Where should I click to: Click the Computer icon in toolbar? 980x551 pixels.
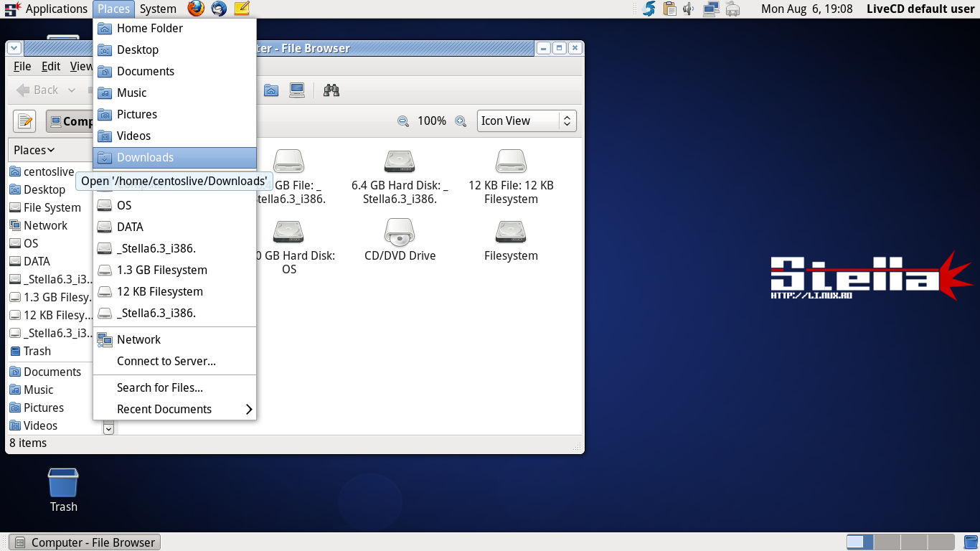click(297, 90)
